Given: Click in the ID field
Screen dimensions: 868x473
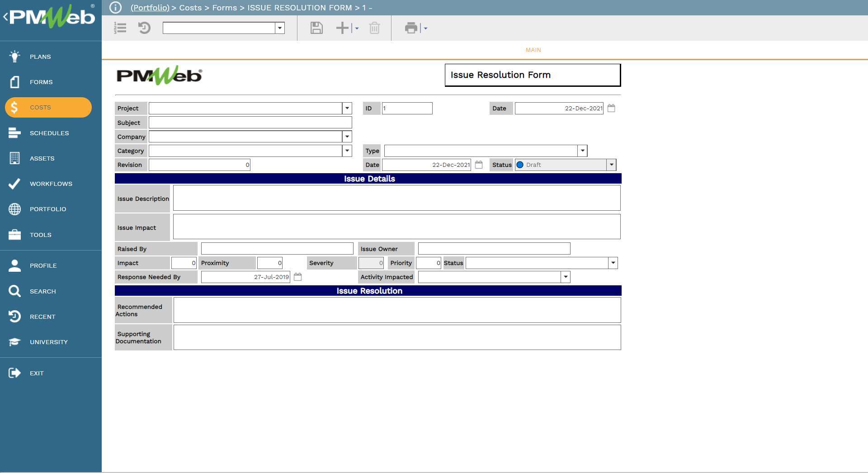Looking at the screenshot, I should 407,108.
